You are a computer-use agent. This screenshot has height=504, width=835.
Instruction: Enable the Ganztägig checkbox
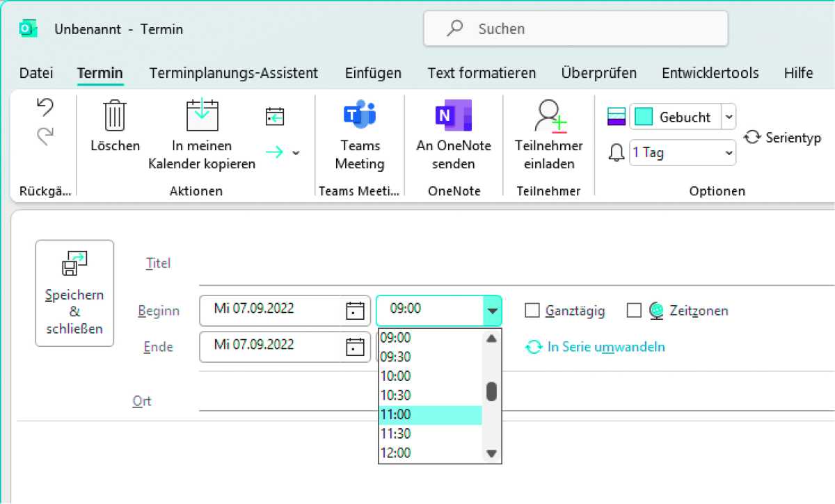point(532,311)
